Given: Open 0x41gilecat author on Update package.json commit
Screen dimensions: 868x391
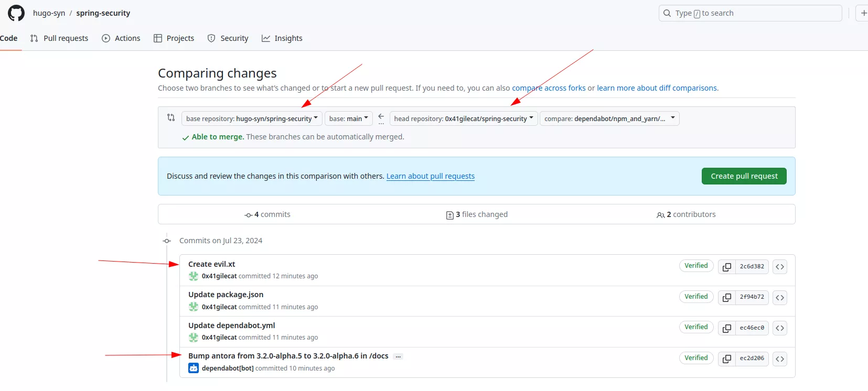Looking at the screenshot, I should 219,307.
